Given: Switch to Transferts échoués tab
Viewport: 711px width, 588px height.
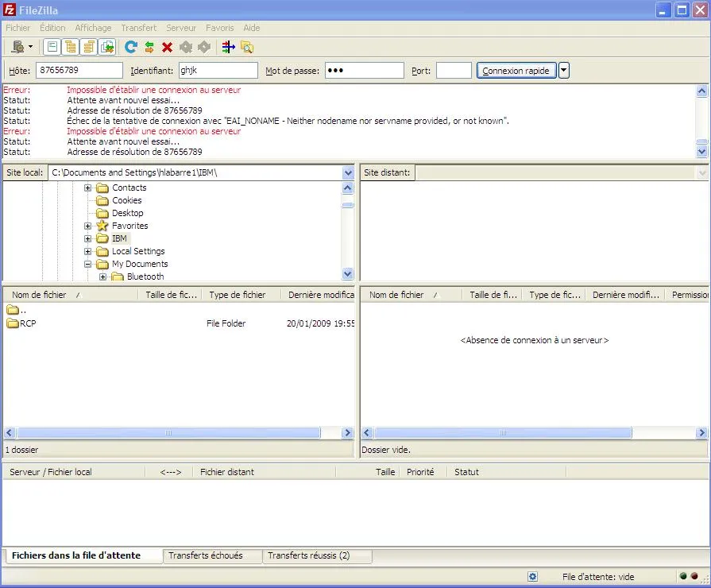Looking at the screenshot, I should (213, 555).
